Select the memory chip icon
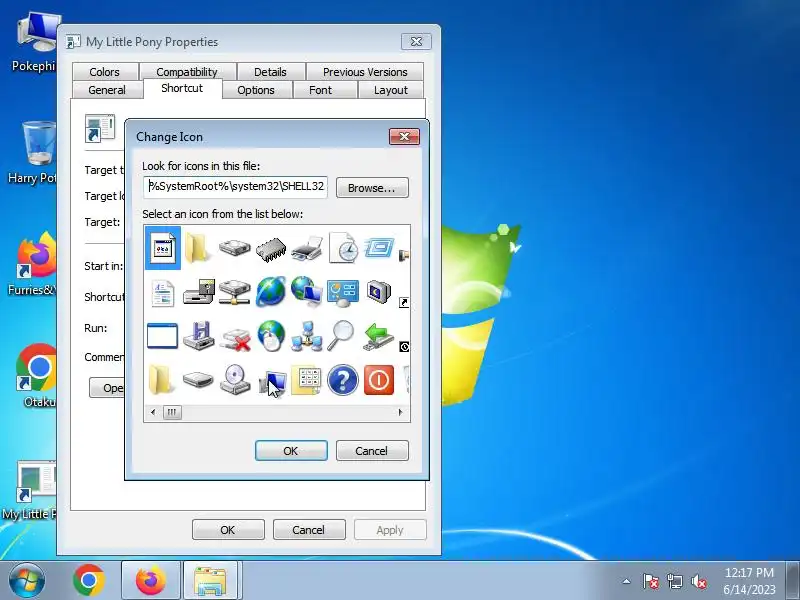 271,249
